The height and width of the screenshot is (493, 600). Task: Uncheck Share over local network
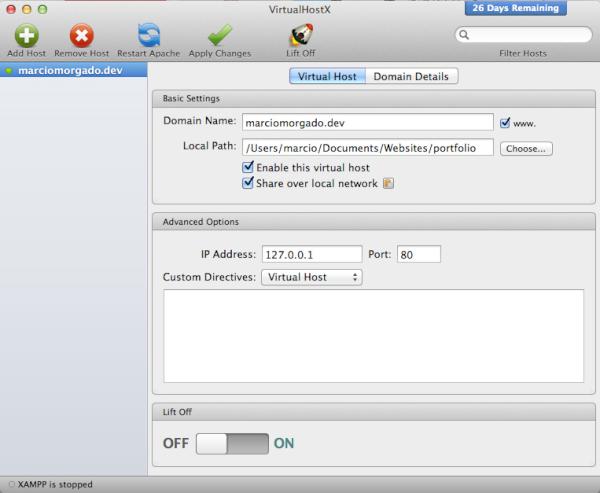[248, 183]
